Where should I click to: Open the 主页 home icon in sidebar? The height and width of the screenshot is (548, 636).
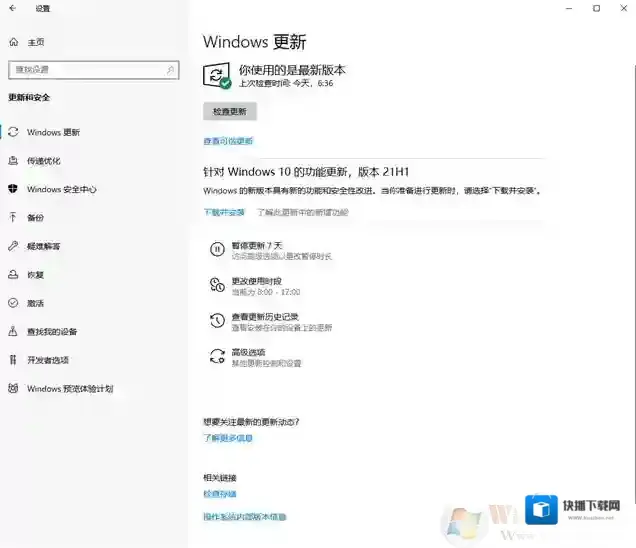(14, 43)
